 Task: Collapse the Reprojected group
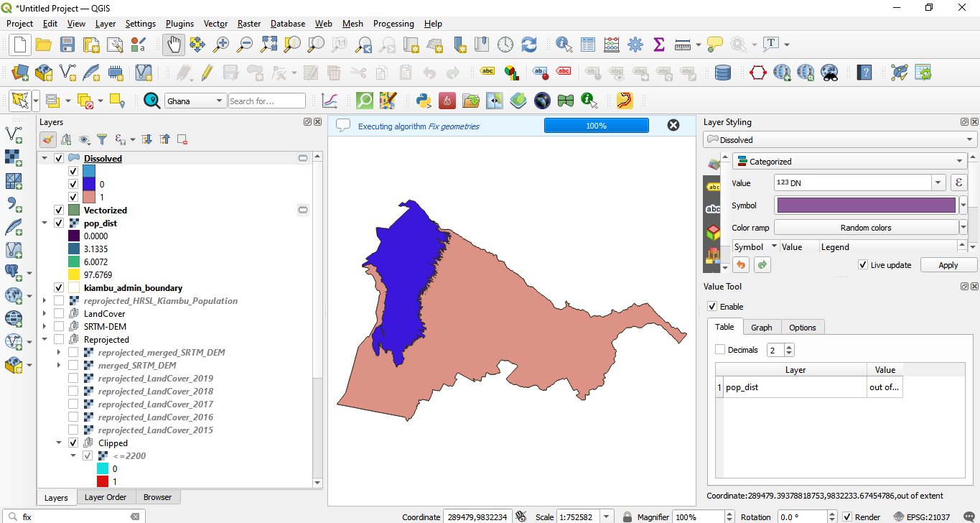click(45, 340)
